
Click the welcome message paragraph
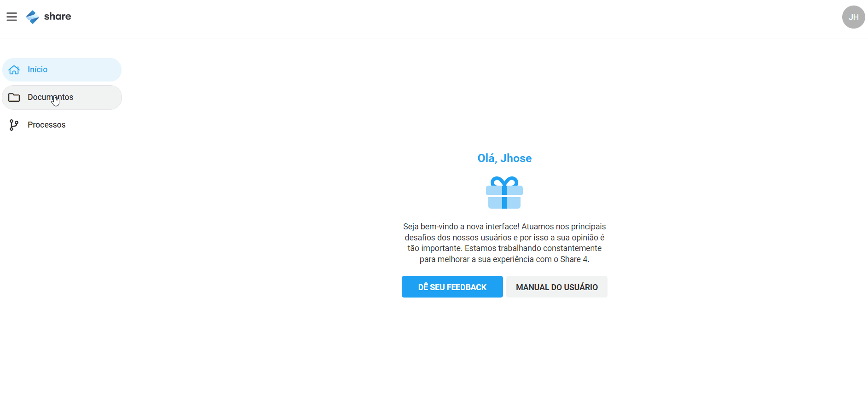point(504,243)
